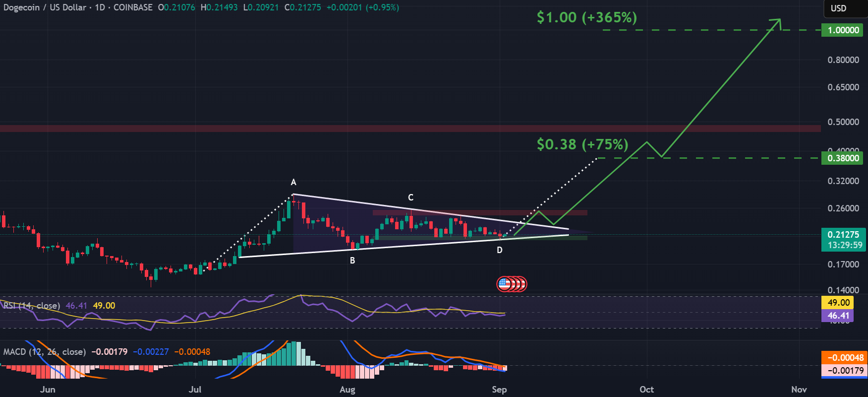
Task: Click the purple 46.41 value in RSI legend
Action: pos(76,306)
